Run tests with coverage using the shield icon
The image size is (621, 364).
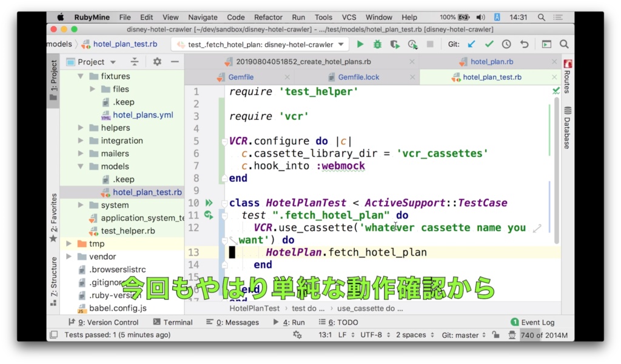[x=394, y=44]
